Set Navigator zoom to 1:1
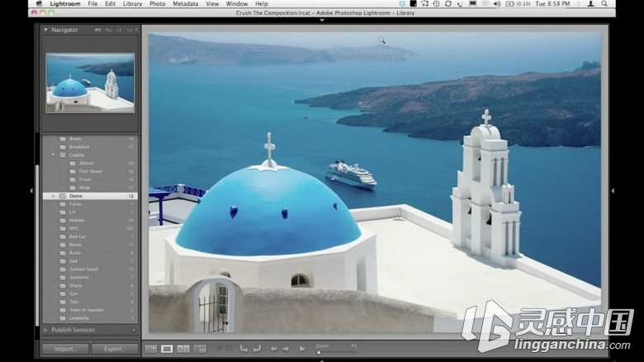This screenshot has height=362, width=644. tap(119, 30)
